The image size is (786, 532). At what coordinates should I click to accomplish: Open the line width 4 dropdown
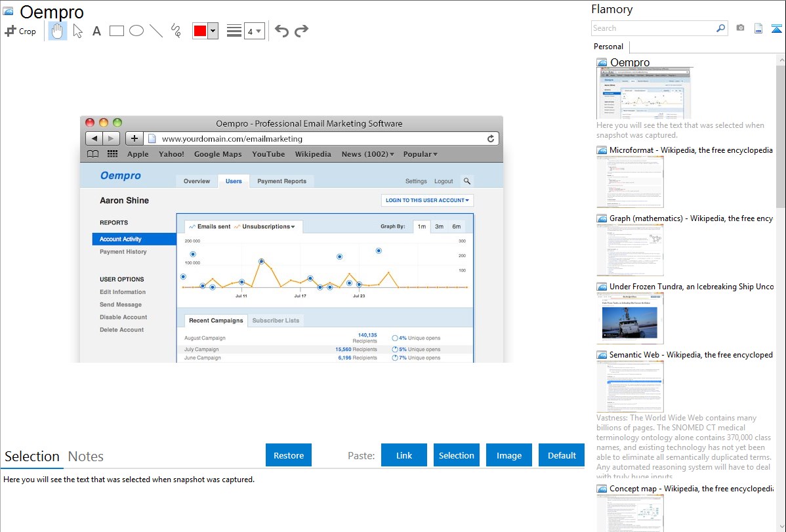[x=254, y=31]
